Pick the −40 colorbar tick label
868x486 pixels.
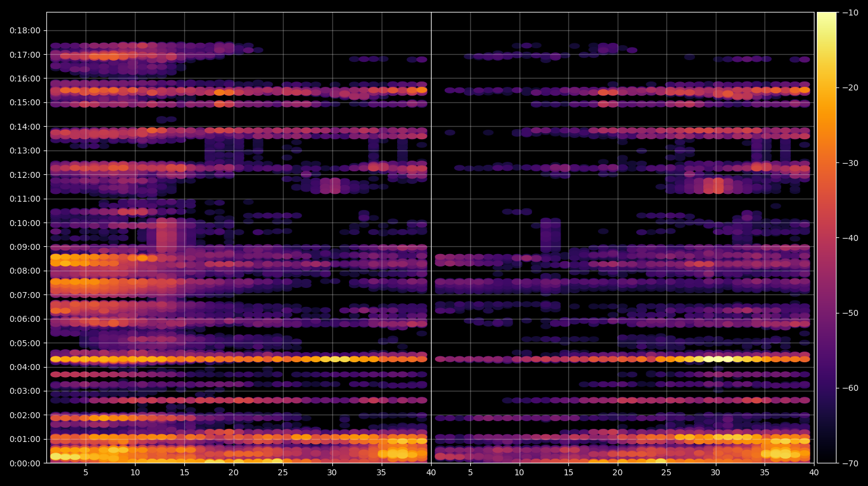coord(851,238)
